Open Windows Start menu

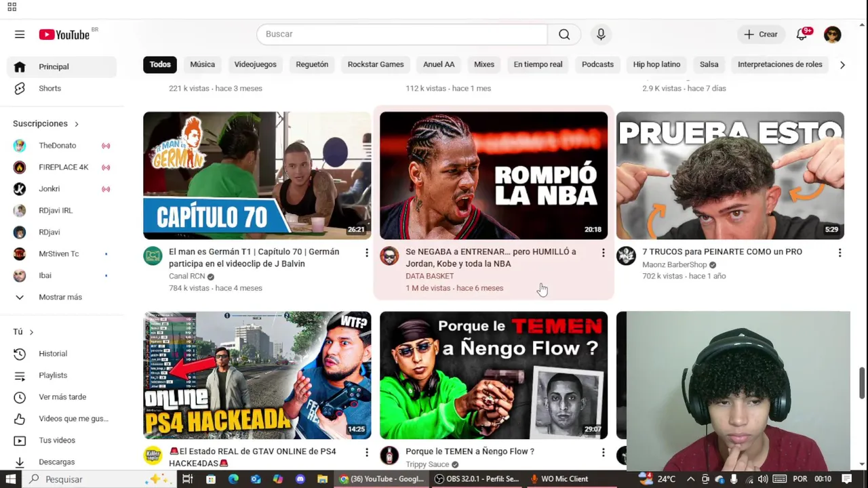coord(11,479)
